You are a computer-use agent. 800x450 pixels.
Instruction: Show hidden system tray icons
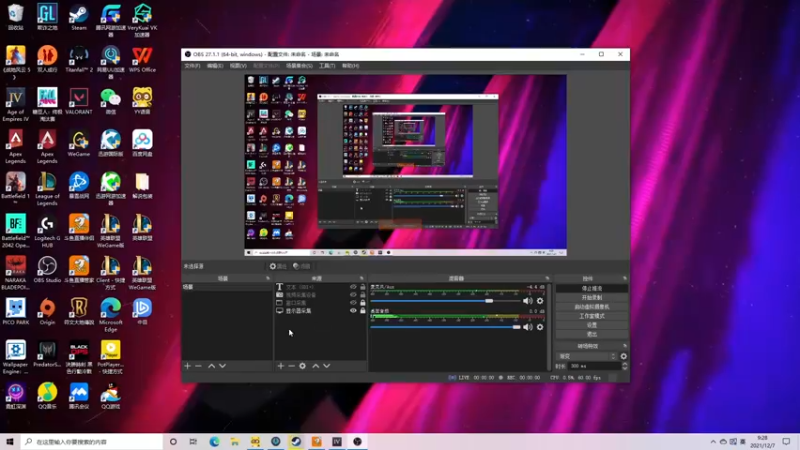coord(713,441)
